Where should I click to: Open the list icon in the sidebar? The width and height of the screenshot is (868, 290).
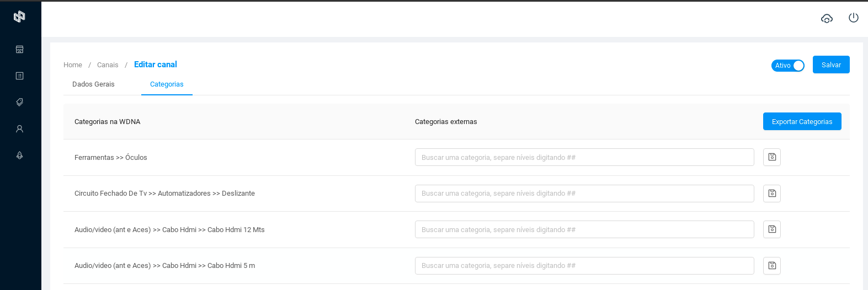[19, 76]
